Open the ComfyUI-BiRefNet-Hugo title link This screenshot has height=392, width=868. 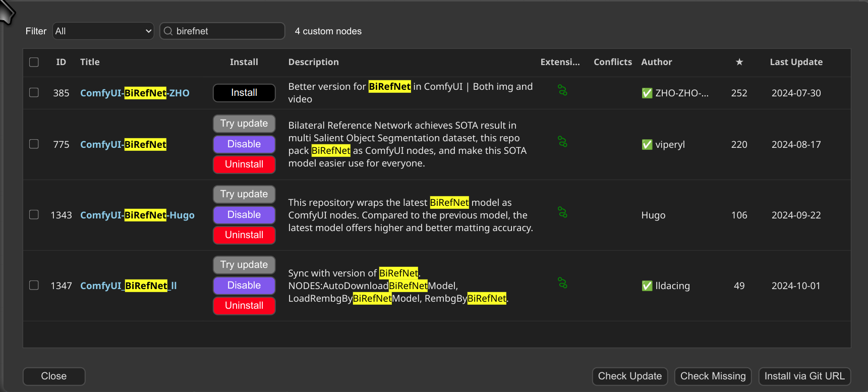coord(137,215)
